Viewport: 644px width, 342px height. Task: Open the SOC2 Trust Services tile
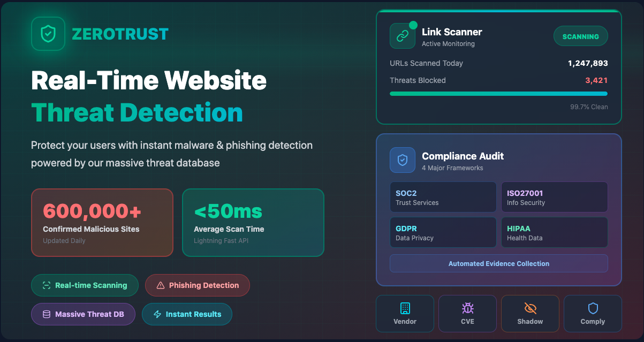tap(443, 197)
